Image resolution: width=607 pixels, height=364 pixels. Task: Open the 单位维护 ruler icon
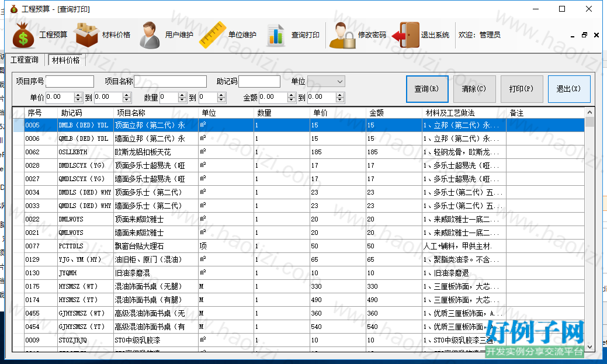213,35
